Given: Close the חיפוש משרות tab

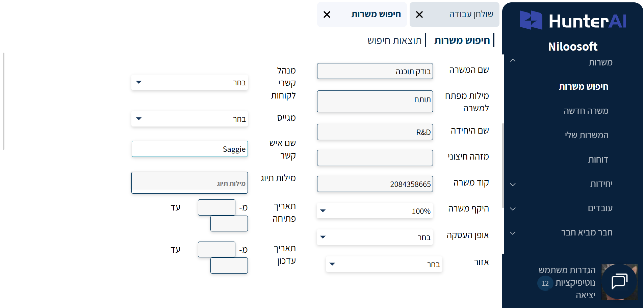Looking at the screenshot, I should pos(327,15).
